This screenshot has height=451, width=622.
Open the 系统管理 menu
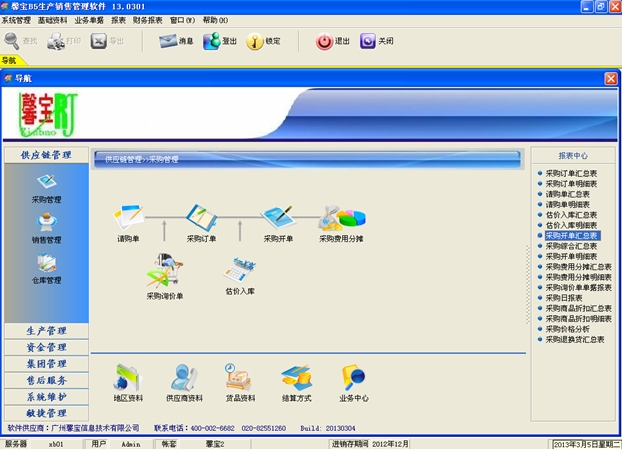(x=16, y=20)
